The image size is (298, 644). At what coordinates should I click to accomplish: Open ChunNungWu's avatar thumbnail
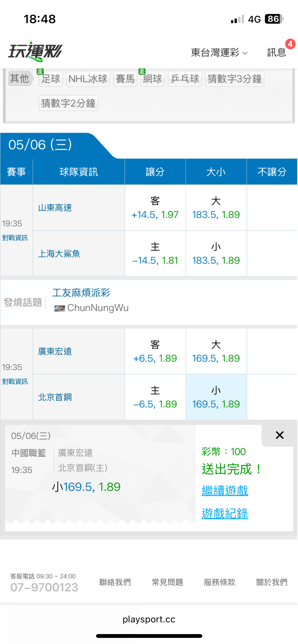[60, 308]
